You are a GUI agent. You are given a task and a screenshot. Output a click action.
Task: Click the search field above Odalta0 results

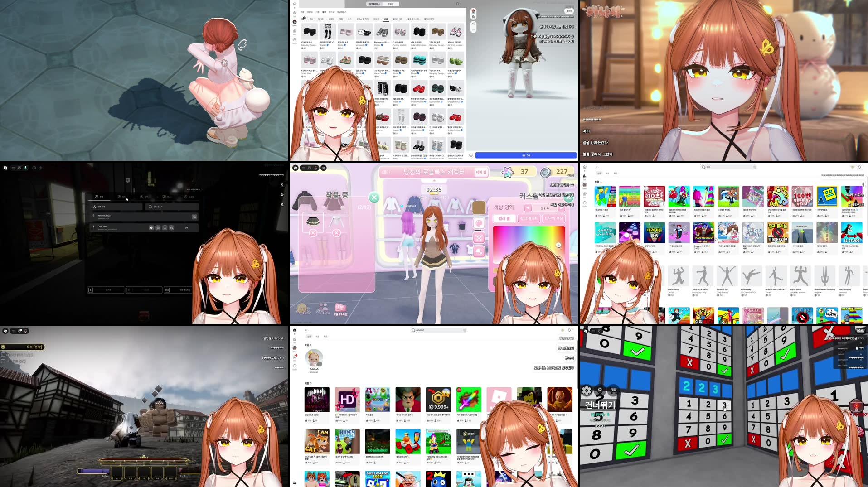(438, 330)
